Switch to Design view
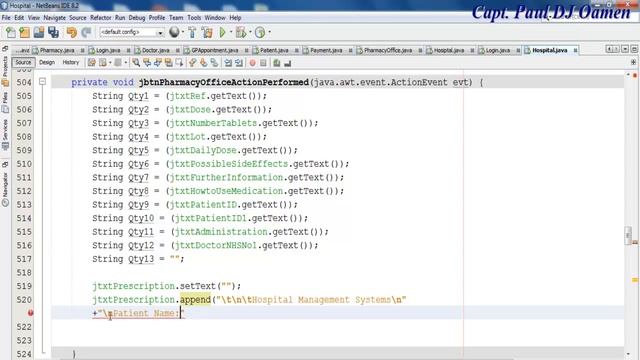Image resolution: width=640 pixels, height=360 pixels. pyautogui.click(x=47, y=62)
